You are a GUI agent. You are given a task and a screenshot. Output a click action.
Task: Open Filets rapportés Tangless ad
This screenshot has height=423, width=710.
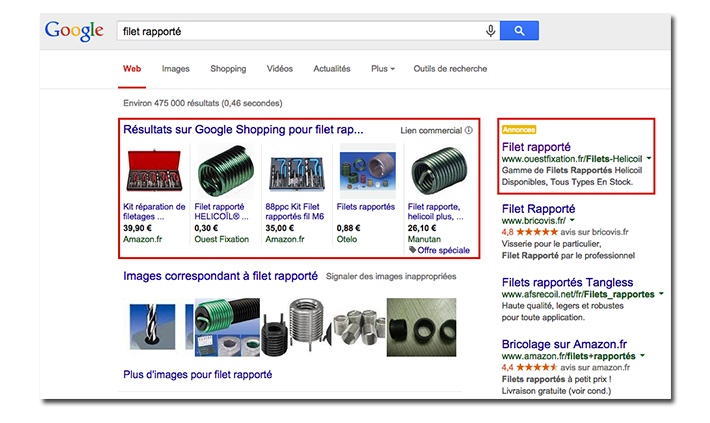[567, 282]
